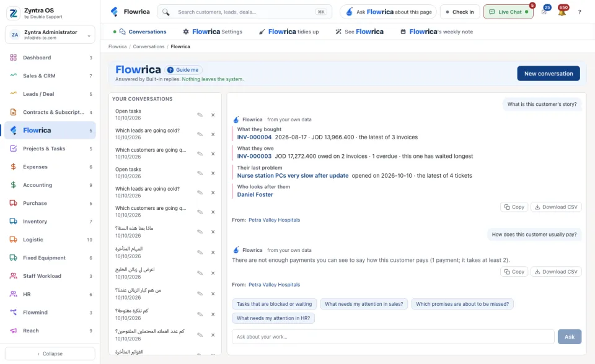Open invoice link INV-000004
The image size is (595, 364).
tap(254, 137)
